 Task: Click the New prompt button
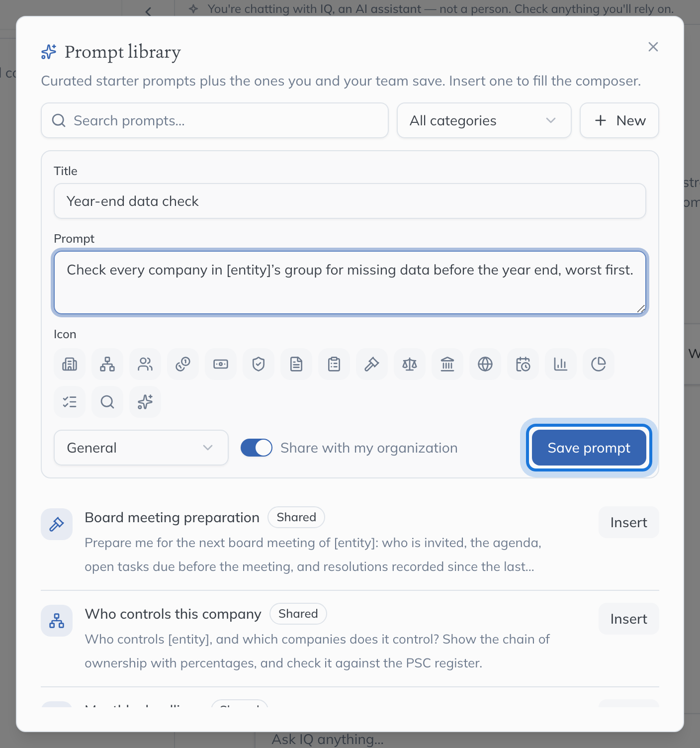click(x=619, y=120)
